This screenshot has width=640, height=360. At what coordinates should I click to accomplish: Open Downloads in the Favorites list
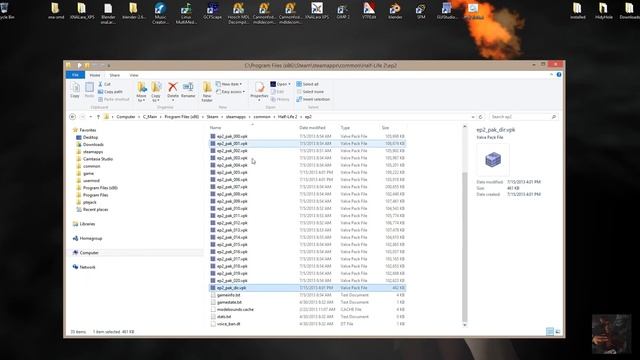coord(93,144)
